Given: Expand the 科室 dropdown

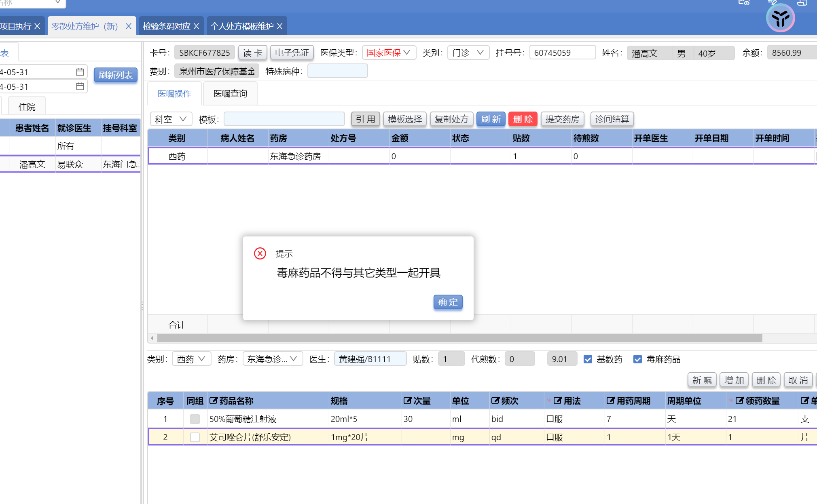Looking at the screenshot, I should click(x=171, y=119).
